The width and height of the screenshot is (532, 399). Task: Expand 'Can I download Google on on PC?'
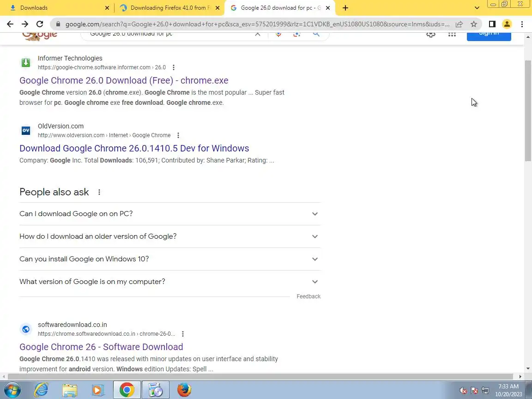170,214
